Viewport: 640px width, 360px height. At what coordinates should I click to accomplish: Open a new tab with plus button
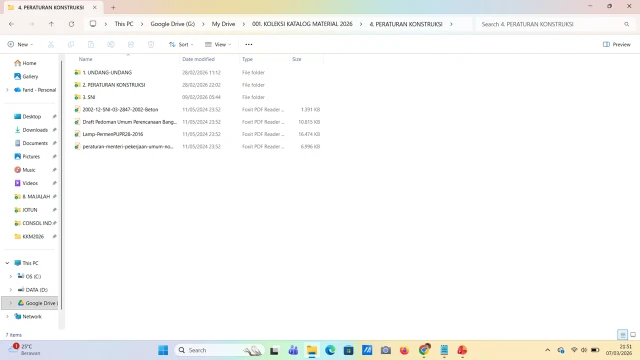[x=113, y=7]
